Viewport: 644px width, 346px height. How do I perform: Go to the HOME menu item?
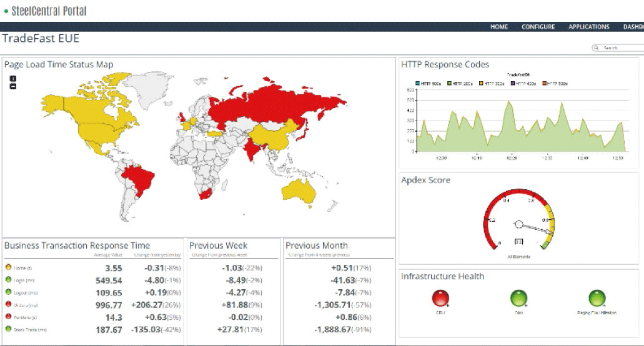point(499,27)
